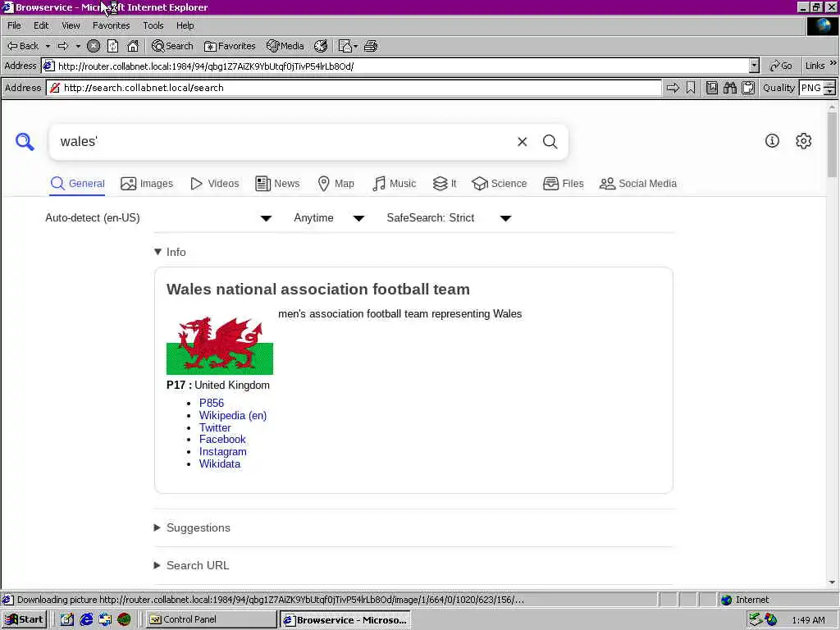Open the P856 link
This screenshot has width=840, height=630.
tap(212, 403)
